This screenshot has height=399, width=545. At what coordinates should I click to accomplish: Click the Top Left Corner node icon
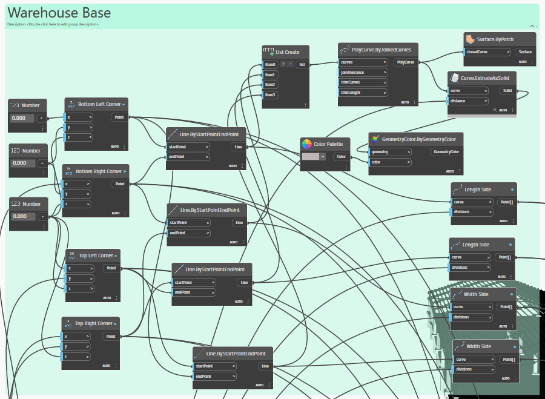point(72,255)
